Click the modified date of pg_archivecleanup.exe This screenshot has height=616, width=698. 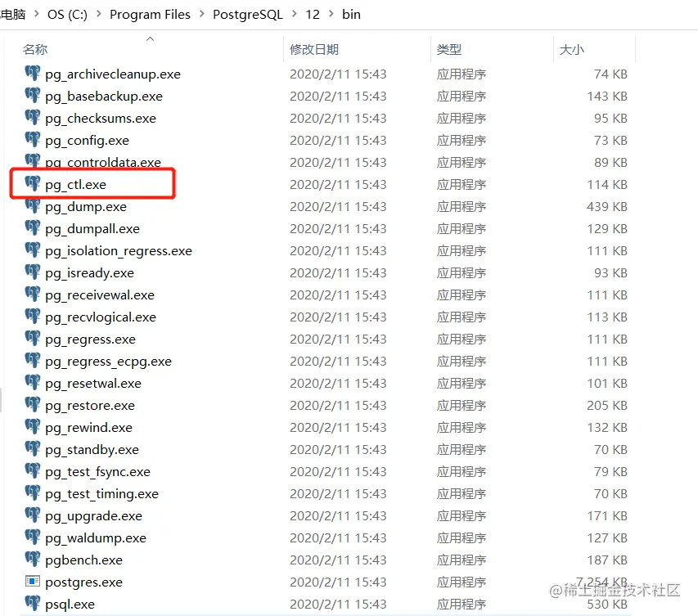[x=338, y=74]
